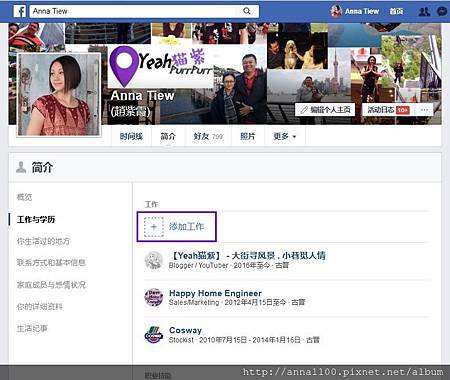The image size is (450, 380).
Task: Open 家庭成员与感情状况 sidebar section
Action: (51, 285)
